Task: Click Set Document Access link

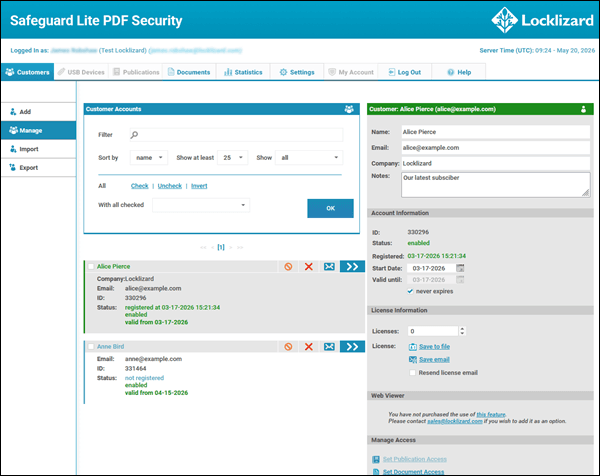Action: (413, 472)
